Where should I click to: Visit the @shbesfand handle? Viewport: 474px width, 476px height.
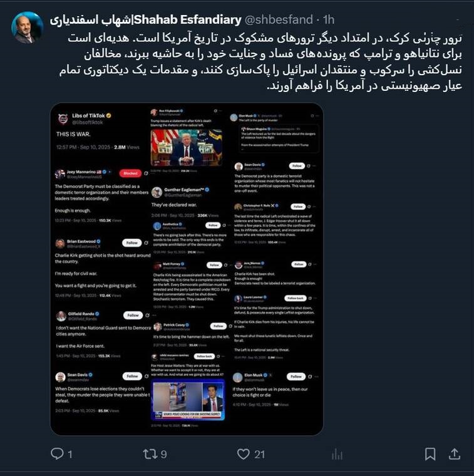point(279,20)
